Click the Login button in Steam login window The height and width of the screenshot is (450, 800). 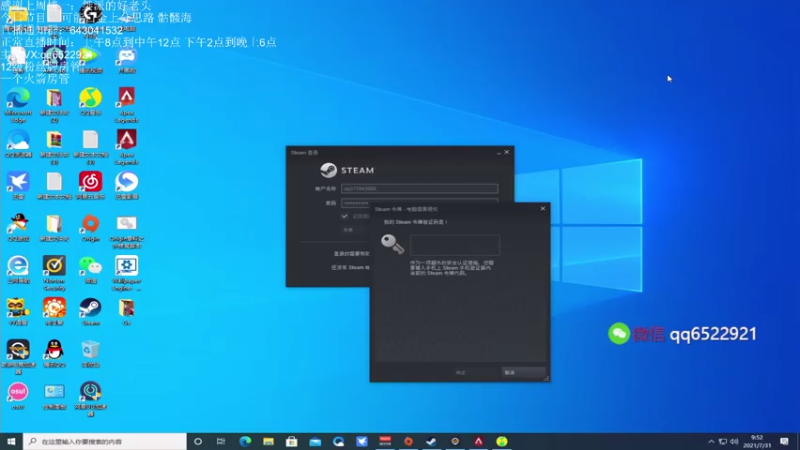(x=356, y=230)
